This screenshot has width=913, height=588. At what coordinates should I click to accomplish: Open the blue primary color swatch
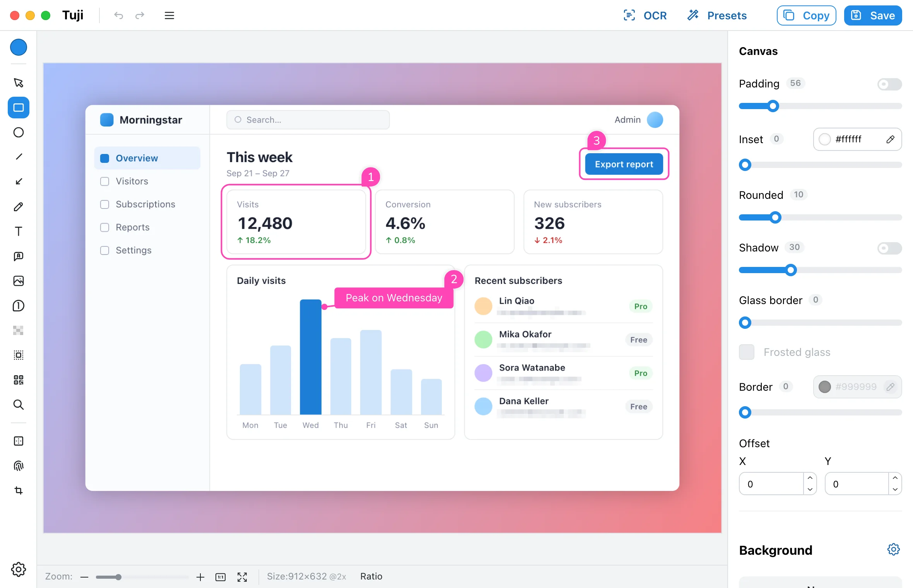click(18, 47)
